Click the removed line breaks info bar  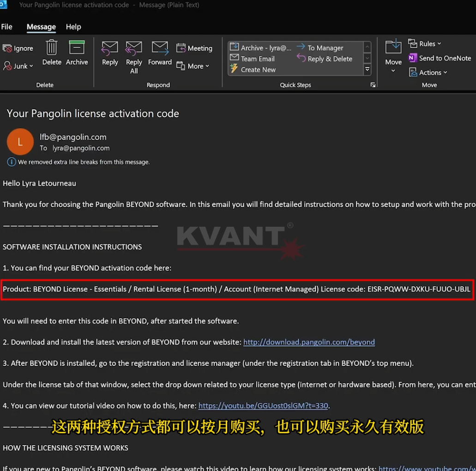click(x=78, y=162)
